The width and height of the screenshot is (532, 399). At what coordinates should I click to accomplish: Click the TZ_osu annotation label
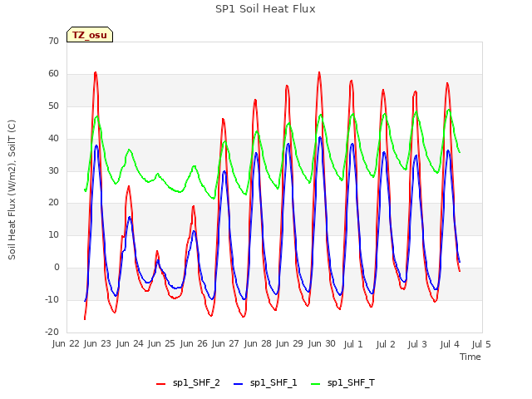pyautogui.click(x=90, y=35)
